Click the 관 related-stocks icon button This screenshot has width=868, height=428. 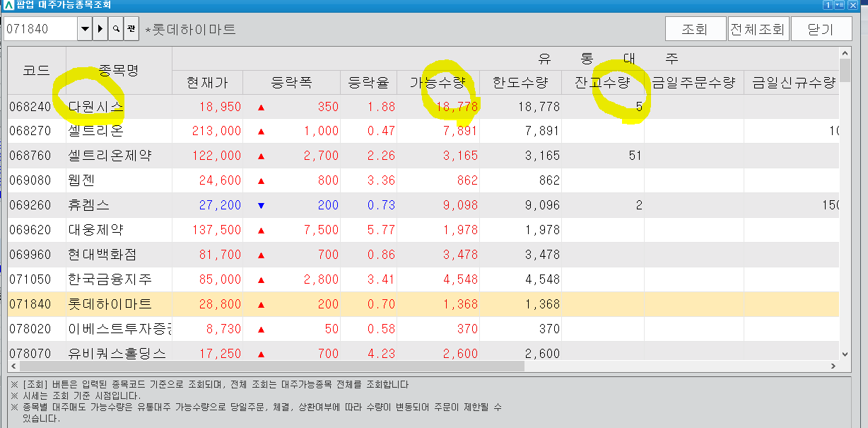click(131, 29)
